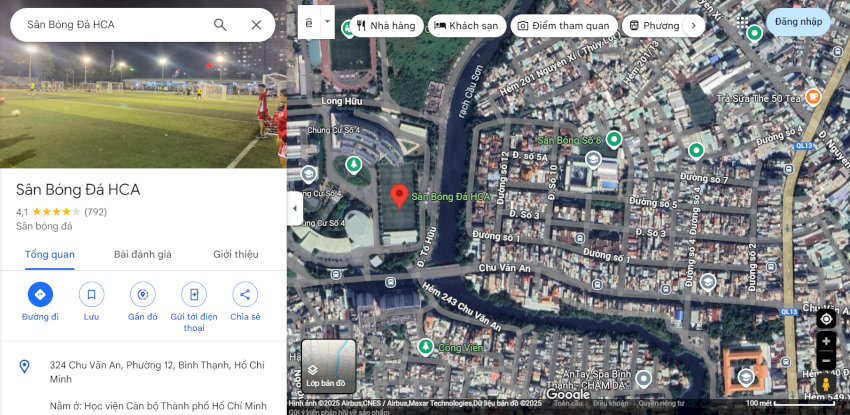This screenshot has height=415, width=850.
Task: Open Gần đó nearby search
Action: click(x=143, y=294)
